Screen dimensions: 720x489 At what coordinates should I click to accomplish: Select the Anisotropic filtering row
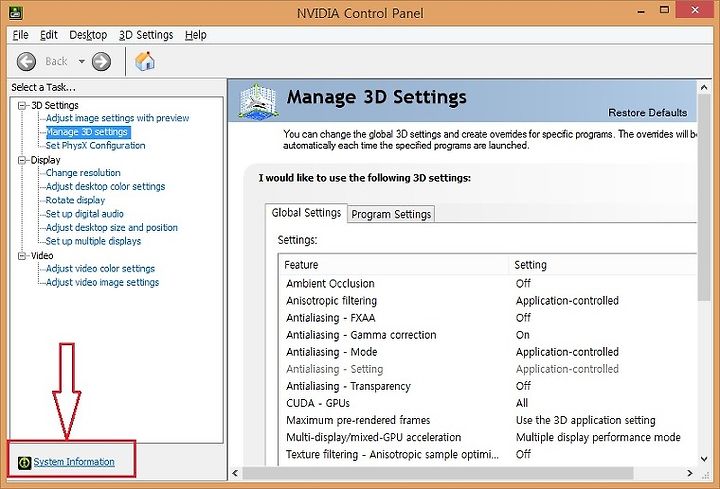tap(488, 301)
